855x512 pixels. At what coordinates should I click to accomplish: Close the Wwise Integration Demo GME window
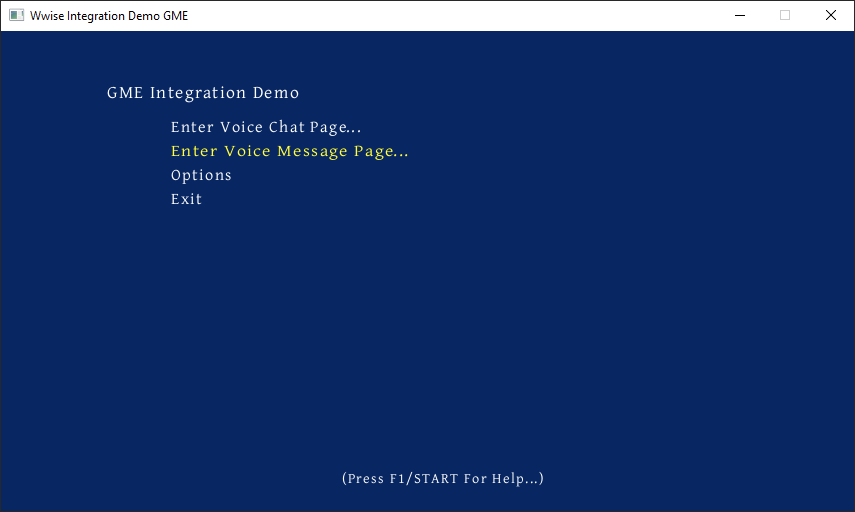pos(831,15)
